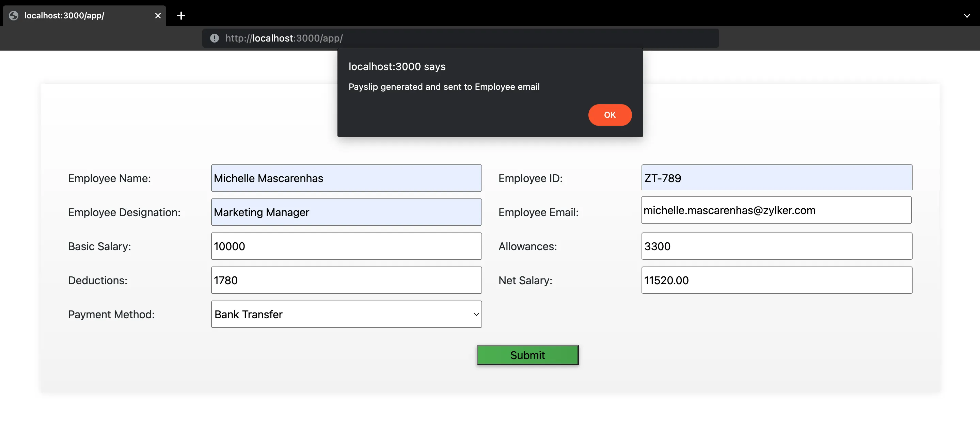Click the Allowances field showing 3300
The height and width of the screenshot is (435, 980).
pos(776,246)
